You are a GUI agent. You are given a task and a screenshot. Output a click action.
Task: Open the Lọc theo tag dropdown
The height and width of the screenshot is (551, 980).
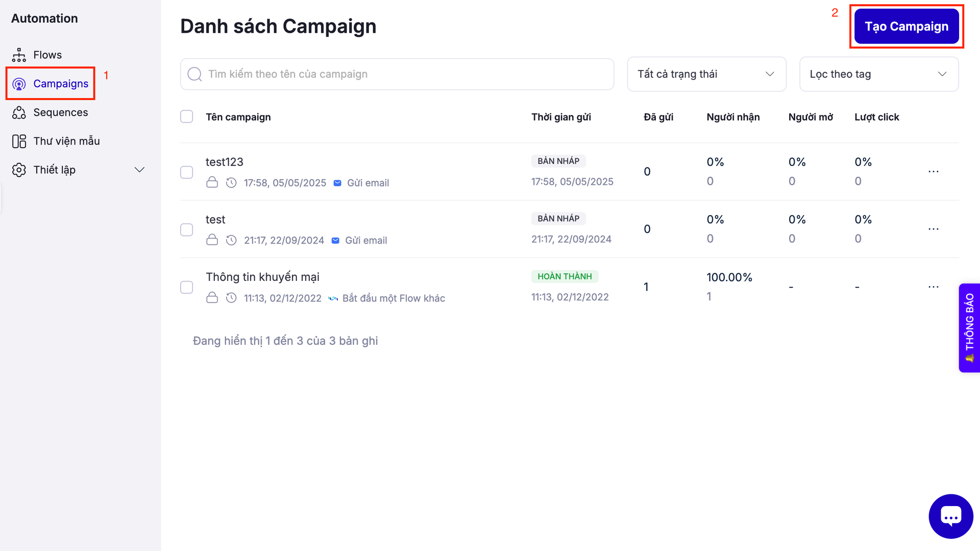(x=878, y=74)
